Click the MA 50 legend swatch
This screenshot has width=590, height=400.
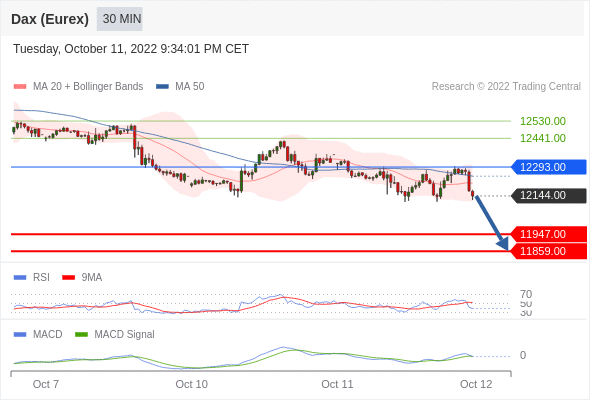(x=162, y=87)
